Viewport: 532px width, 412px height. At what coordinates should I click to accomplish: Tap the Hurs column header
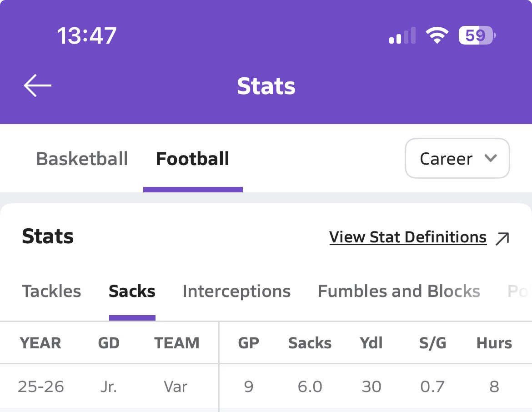(494, 343)
